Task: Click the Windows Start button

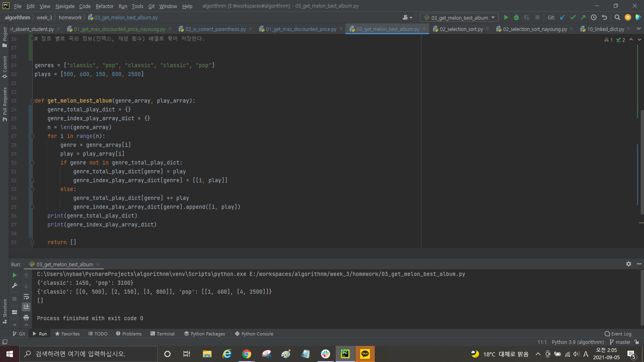Action: (x=10, y=354)
